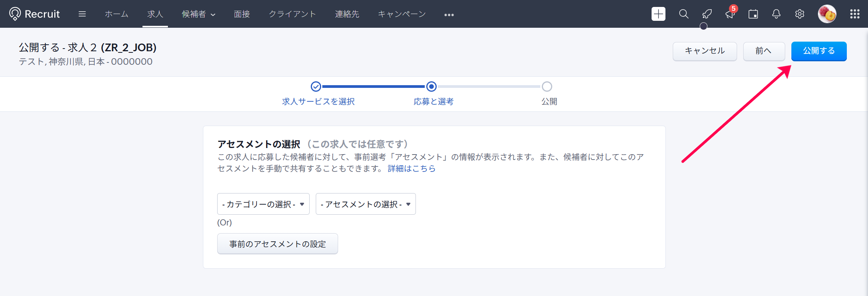Image resolution: width=868 pixels, height=296 pixels.
Task: Open announcements megaphone with badge 5
Action: click(x=730, y=14)
